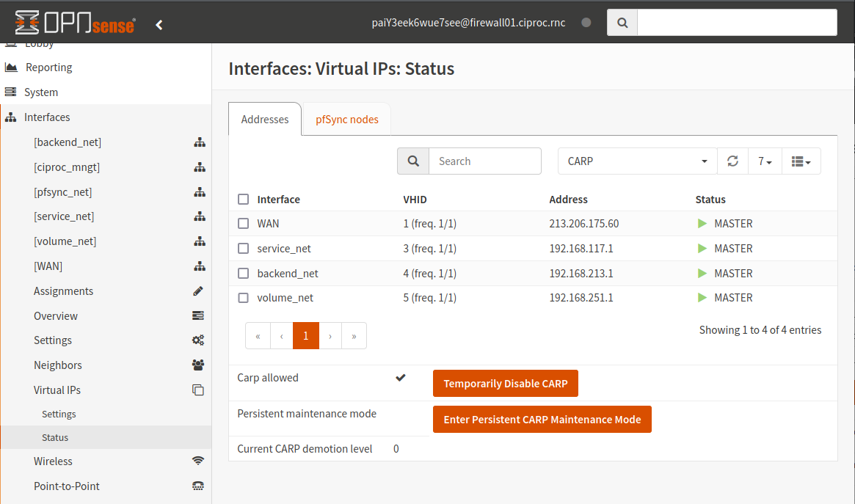Toggle the select-all checkbox in the table header

click(243, 199)
